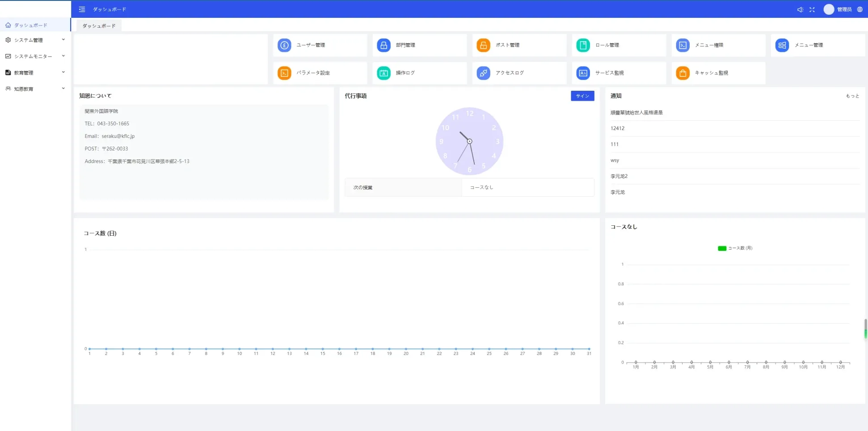
Task: Click the language globe icon
Action: point(860,9)
